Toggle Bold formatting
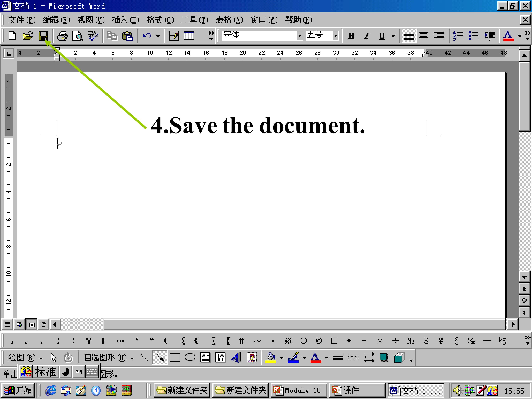The height and width of the screenshot is (399, 532). tap(351, 36)
